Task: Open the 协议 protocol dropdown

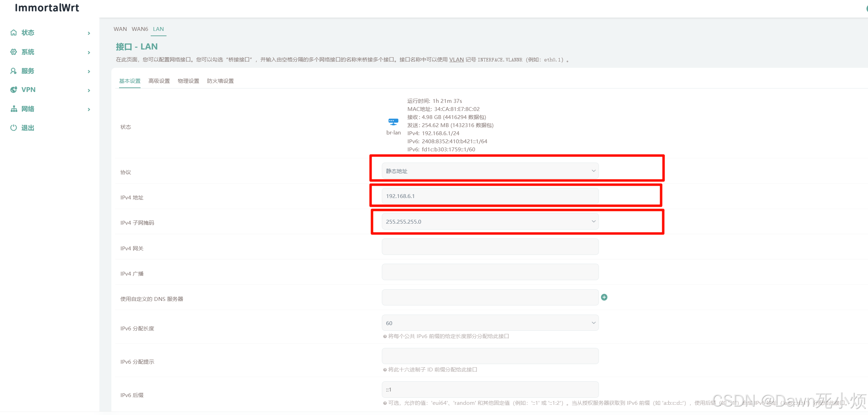Action: pyautogui.click(x=490, y=171)
